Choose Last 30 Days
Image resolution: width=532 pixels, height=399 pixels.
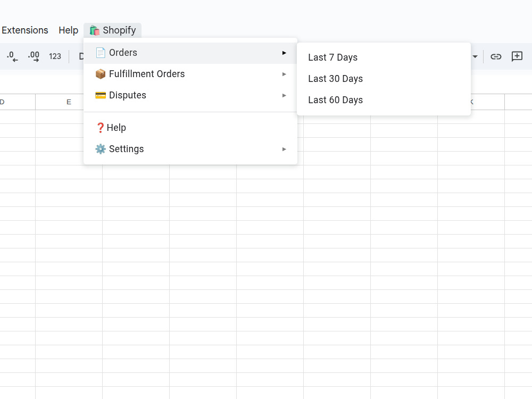pyautogui.click(x=384, y=79)
